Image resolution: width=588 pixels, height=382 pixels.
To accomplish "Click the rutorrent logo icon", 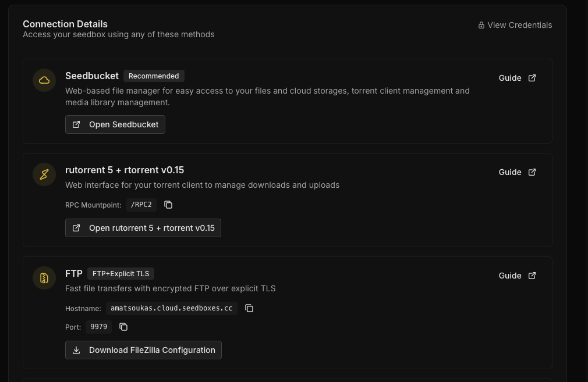I will (x=44, y=174).
